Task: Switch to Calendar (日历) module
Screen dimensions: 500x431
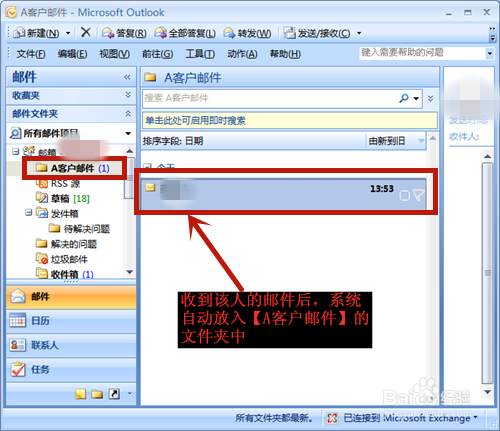Action: tap(71, 321)
